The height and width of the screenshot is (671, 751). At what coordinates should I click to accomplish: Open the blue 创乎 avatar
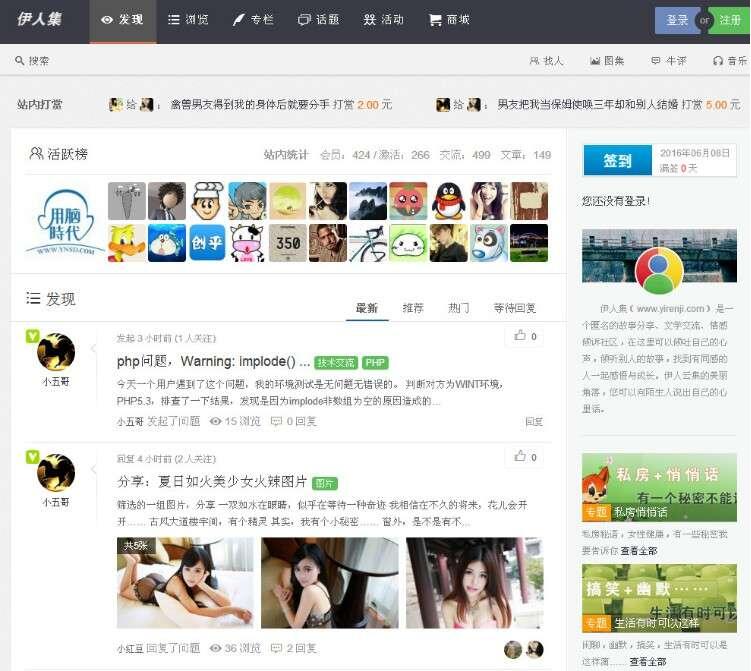pyautogui.click(x=207, y=243)
